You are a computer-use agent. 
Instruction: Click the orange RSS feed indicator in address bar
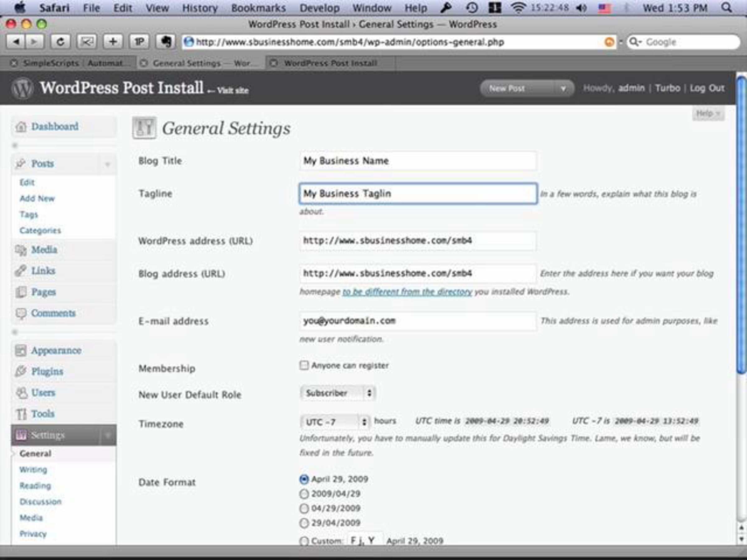click(x=609, y=42)
